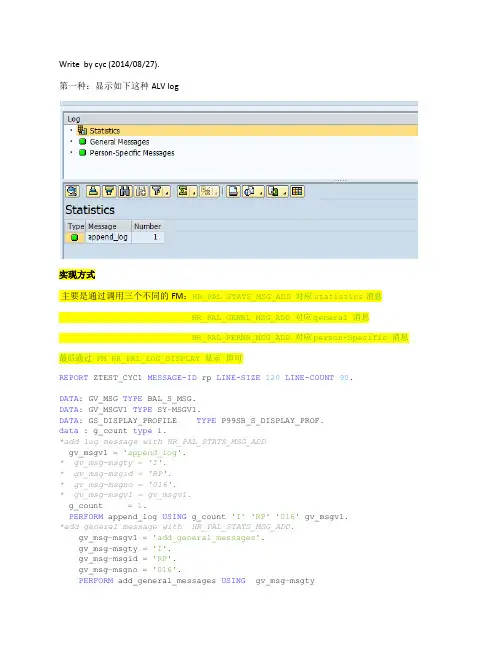Screen dimensions: 502x649
Task: Select General Messages tree node
Action: pyautogui.click(x=119, y=142)
